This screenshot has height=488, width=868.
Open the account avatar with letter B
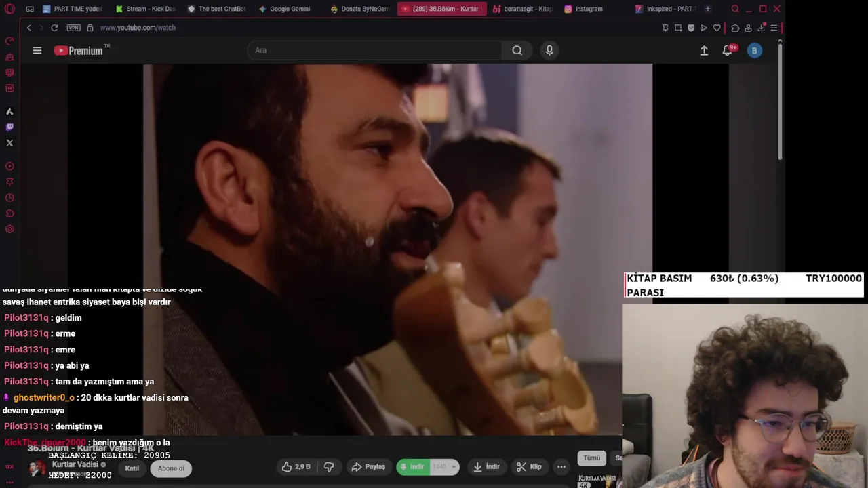754,50
